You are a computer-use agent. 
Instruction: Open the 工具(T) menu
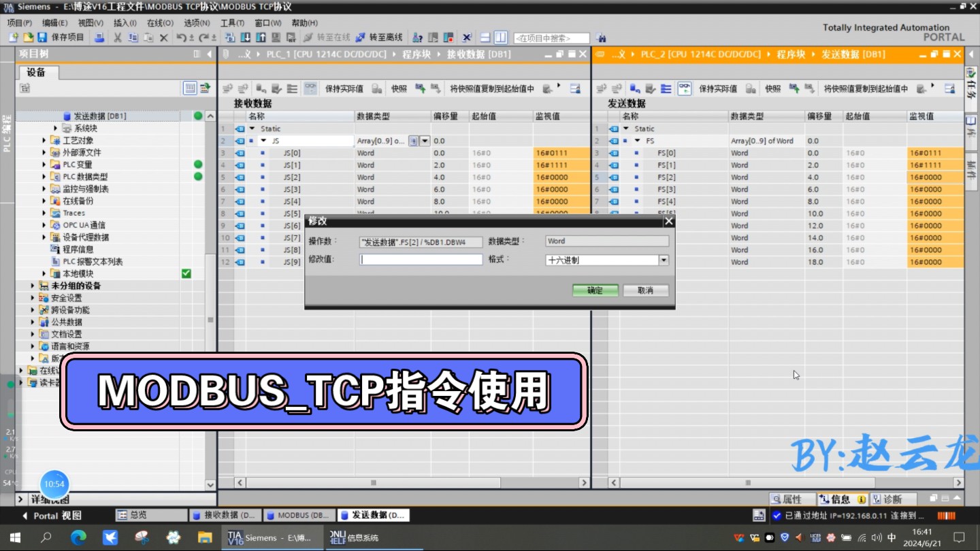231,22
